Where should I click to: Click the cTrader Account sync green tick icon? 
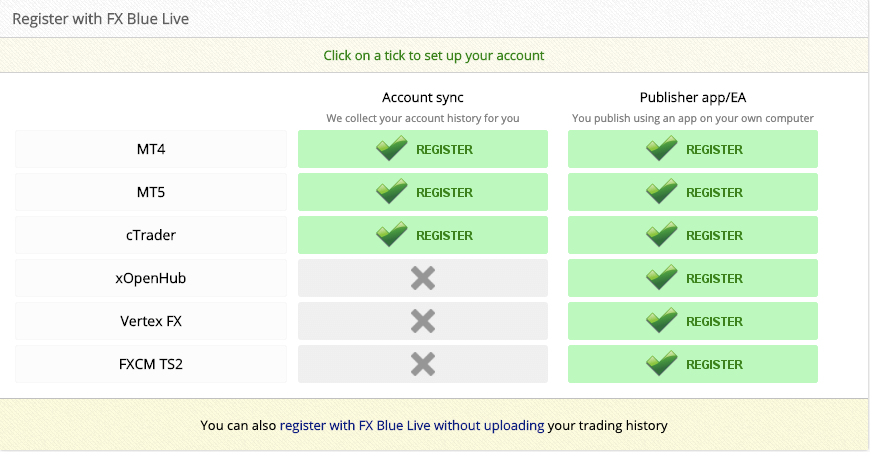pyautogui.click(x=392, y=235)
